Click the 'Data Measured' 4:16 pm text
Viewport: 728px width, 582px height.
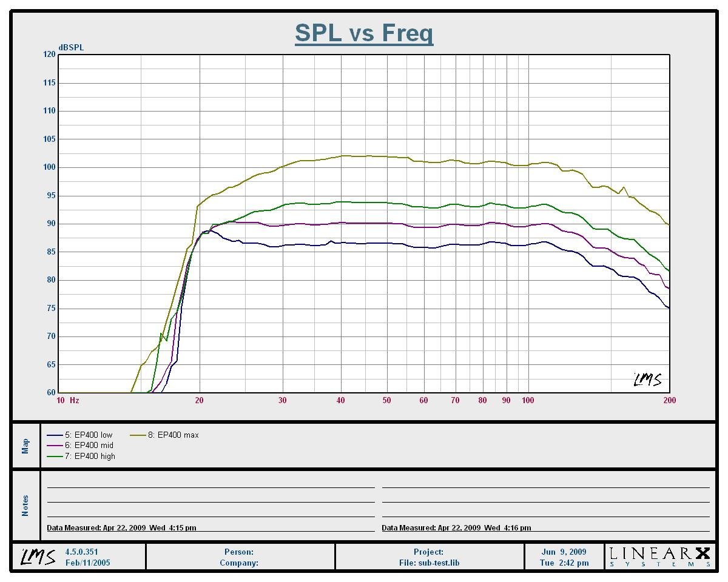[x=456, y=528]
